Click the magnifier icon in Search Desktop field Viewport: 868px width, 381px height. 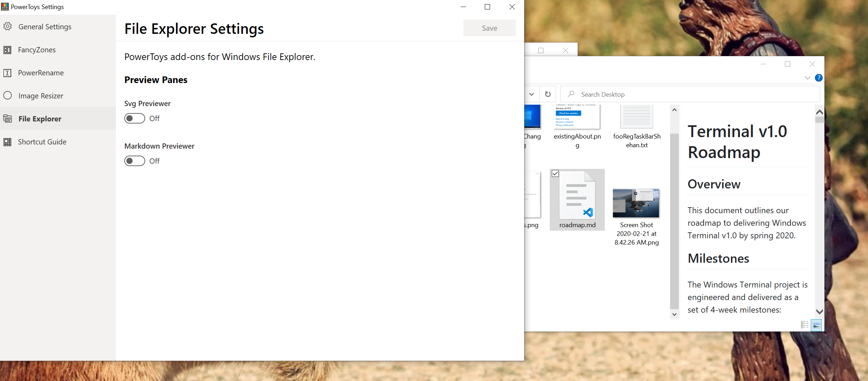pos(570,94)
